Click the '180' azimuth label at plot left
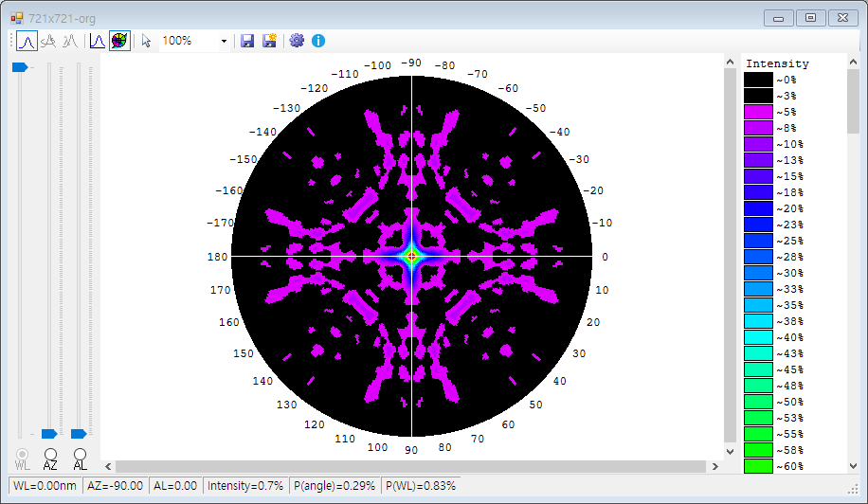Viewport: 868px width, 504px height. (218, 257)
